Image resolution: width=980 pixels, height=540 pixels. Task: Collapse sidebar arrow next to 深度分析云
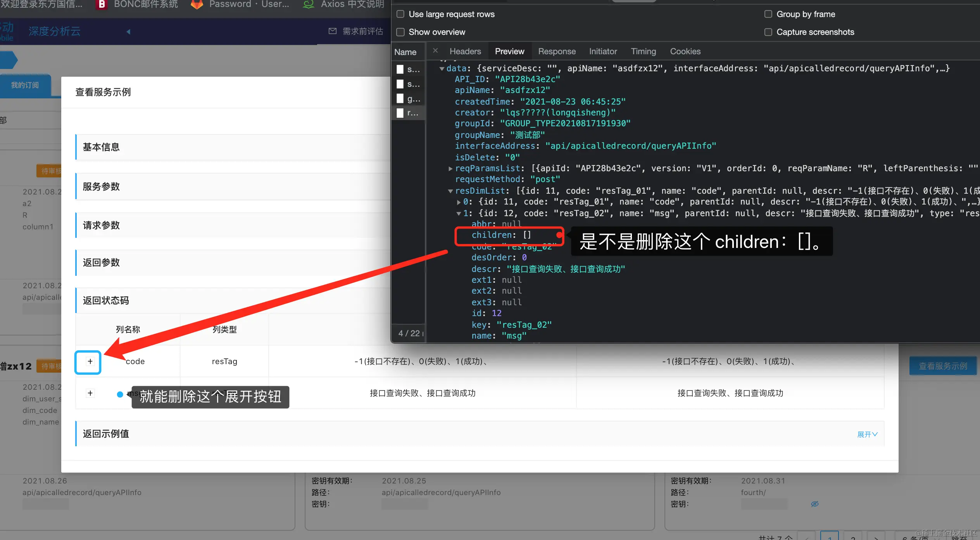coord(128,32)
